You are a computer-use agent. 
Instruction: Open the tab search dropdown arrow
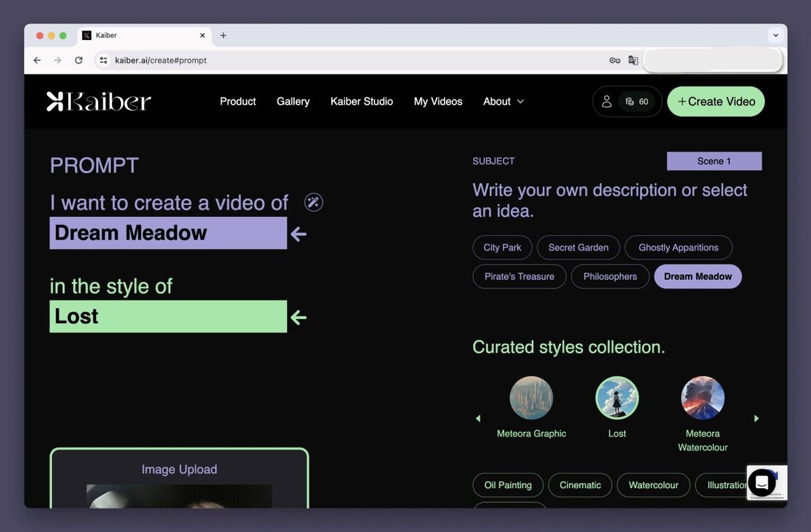pyautogui.click(x=775, y=35)
